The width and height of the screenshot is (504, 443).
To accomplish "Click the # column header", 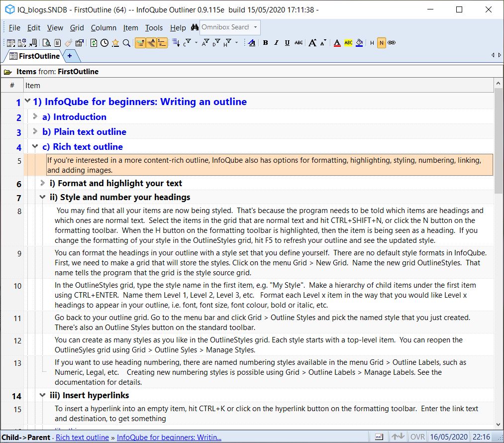I will click(x=12, y=86).
